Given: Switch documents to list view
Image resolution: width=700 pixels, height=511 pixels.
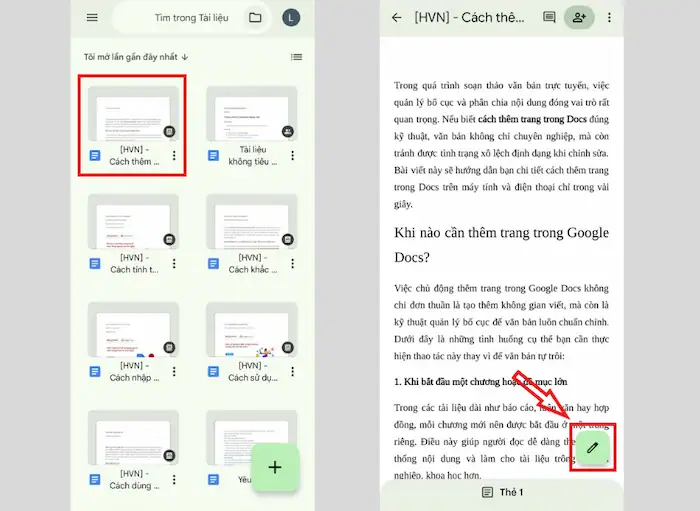Looking at the screenshot, I should tap(296, 57).
